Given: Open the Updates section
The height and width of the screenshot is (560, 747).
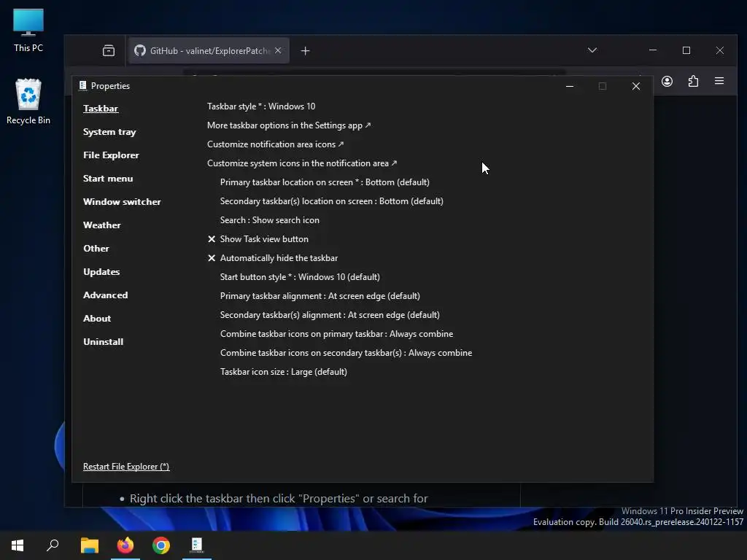Looking at the screenshot, I should click(x=101, y=272).
